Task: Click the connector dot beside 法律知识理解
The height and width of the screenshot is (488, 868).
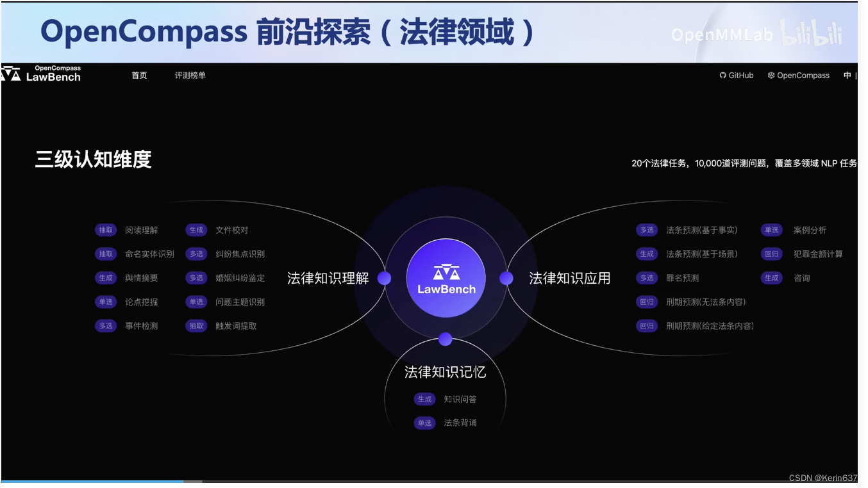Action: [x=384, y=278]
